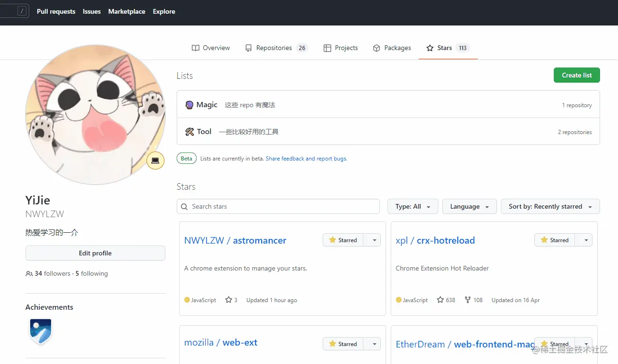Open Share feedback and report bugs link
The width and height of the screenshot is (618, 364).
tap(306, 159)
